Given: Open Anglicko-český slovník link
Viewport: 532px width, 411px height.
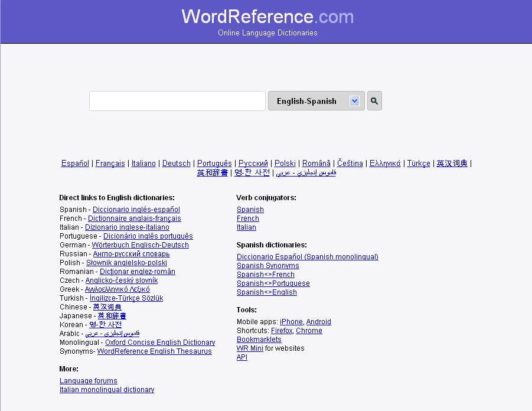Looking at the screenshot, I should (x=122, y=280).
